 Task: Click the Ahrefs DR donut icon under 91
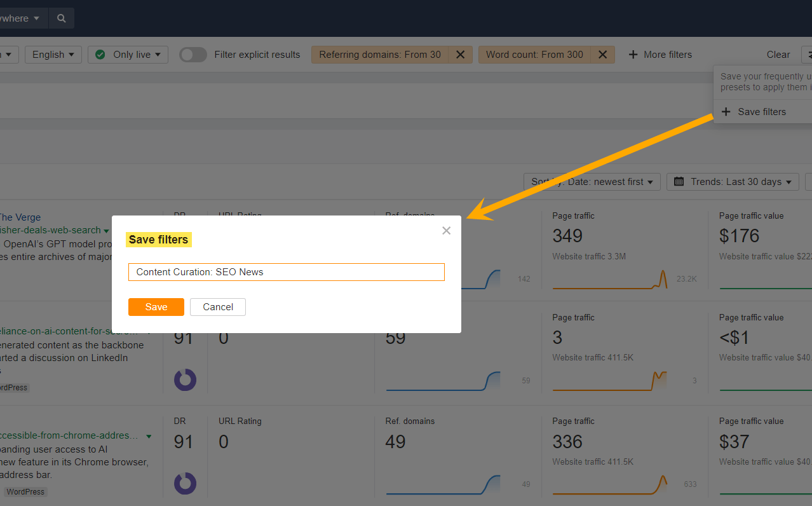click(185, 379)
